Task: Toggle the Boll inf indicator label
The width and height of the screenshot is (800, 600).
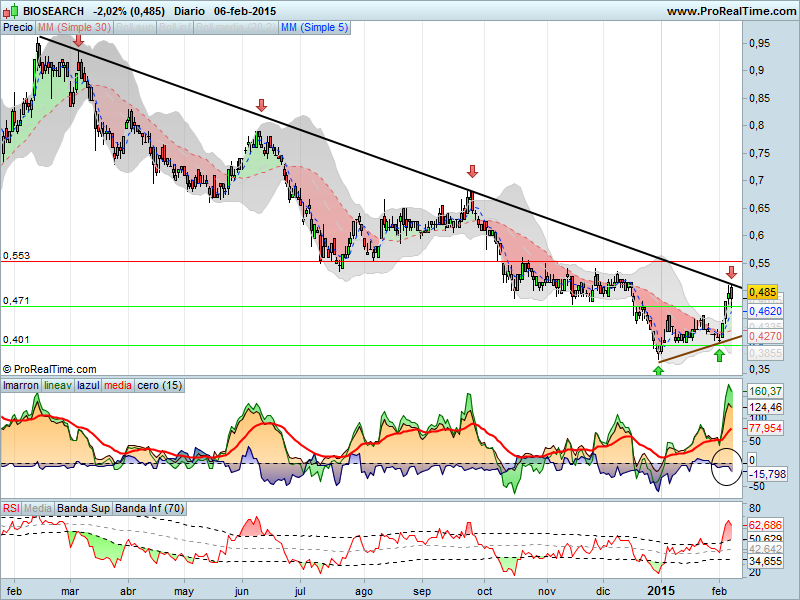Action: click(174, 28)
